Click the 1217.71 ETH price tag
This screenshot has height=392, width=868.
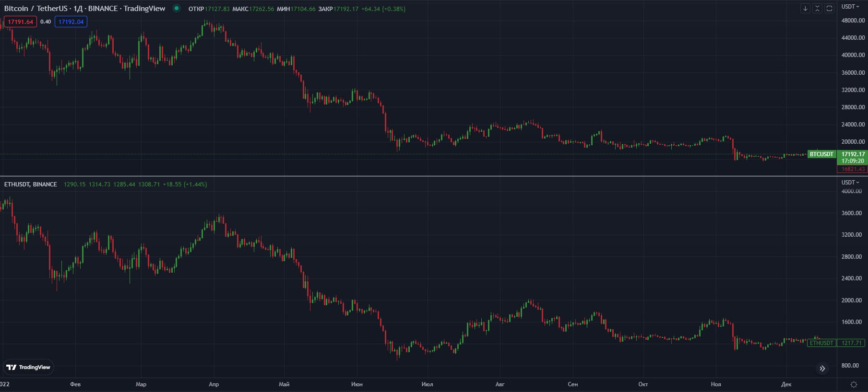[x=852, y=343]
